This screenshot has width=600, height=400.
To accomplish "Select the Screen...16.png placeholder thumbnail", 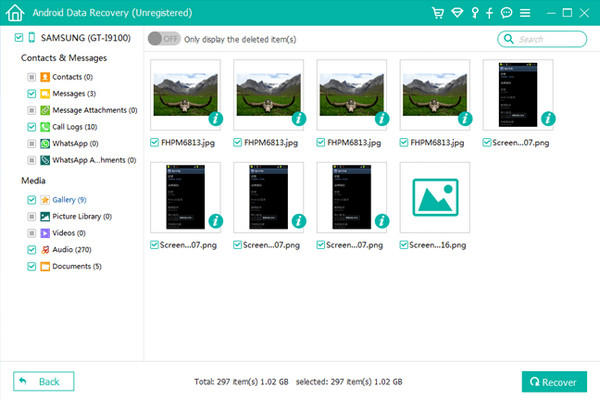I will coord(435,193).
